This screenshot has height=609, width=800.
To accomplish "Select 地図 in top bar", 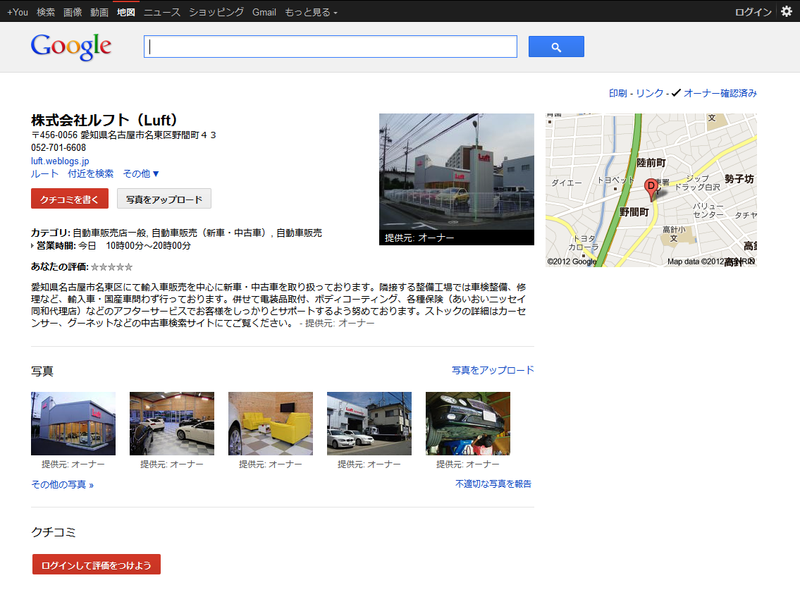I will point(126,12).
